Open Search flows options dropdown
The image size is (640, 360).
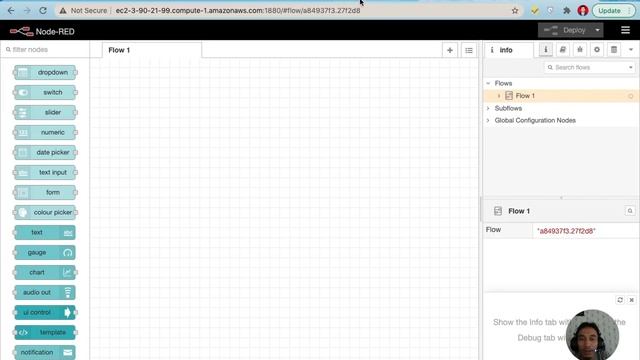click(631, 67)
